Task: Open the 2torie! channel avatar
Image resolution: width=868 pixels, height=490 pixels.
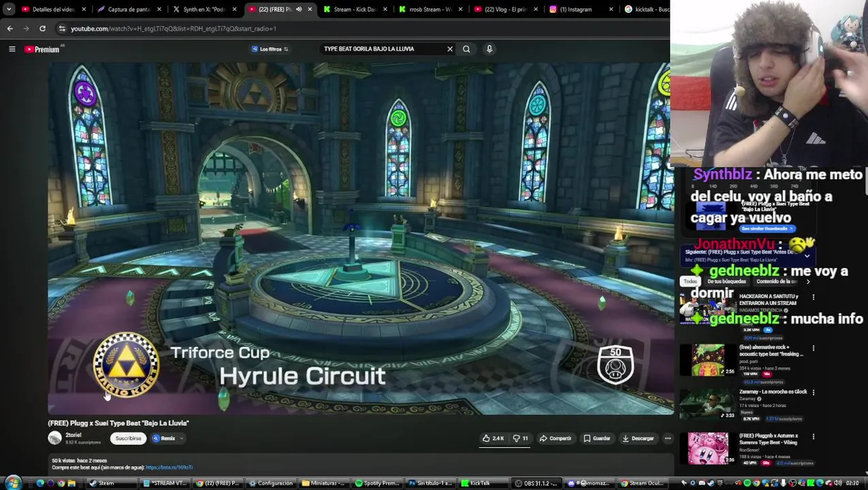Action: click(54, 438)
